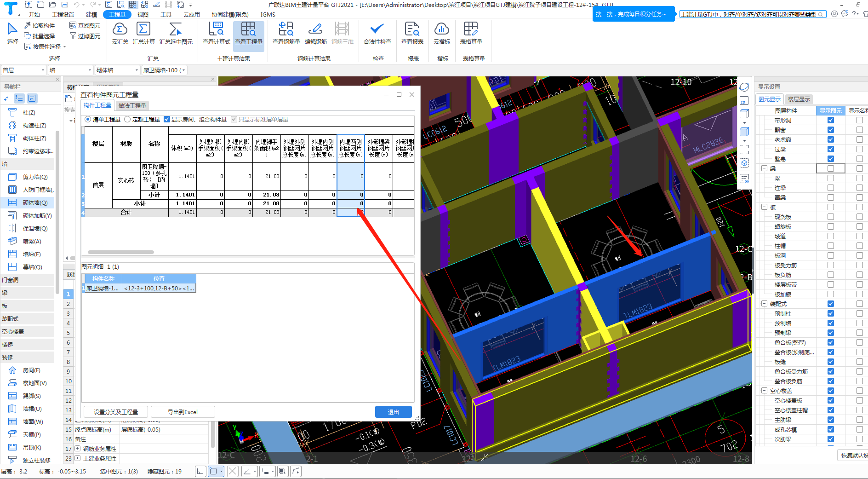Open the 云指标 cloud index tool
This screenshot has width=868, height=479.
pyautogui.click(x=441, y=33)
